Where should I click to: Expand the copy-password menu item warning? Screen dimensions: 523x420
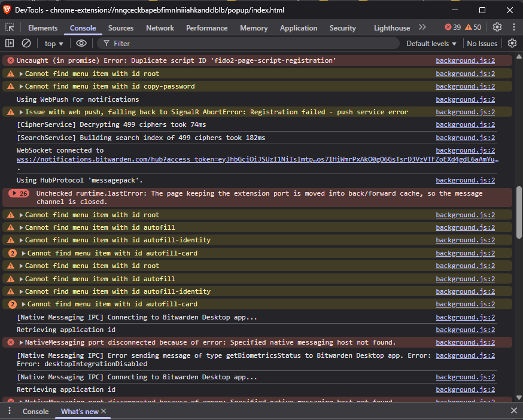pyautogui.click(x=22, y=87)
